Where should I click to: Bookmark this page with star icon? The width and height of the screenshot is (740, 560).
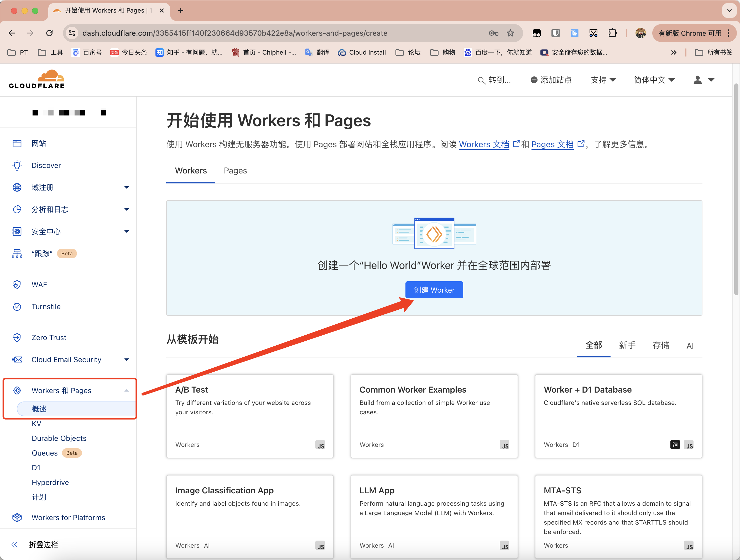coord(510,33)
